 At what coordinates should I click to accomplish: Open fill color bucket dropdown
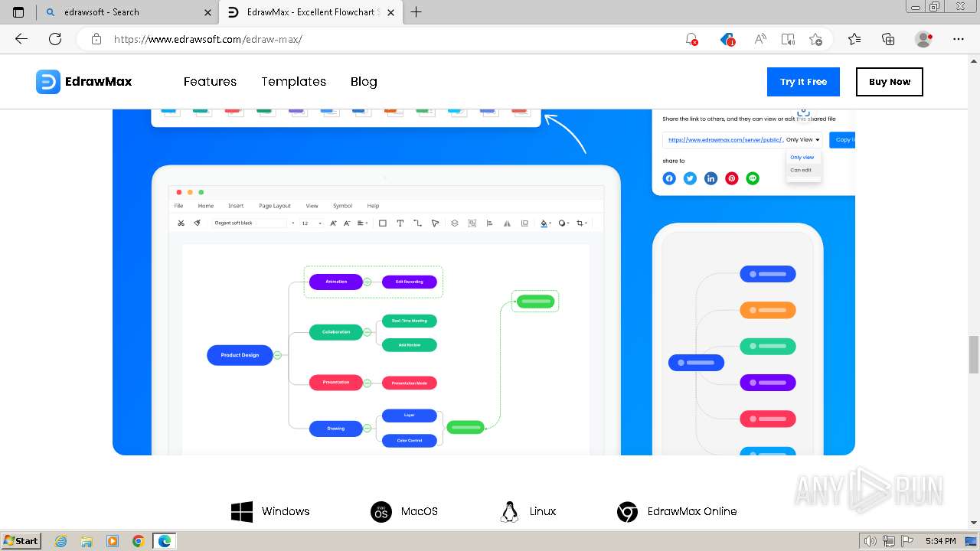pos(545,223)
